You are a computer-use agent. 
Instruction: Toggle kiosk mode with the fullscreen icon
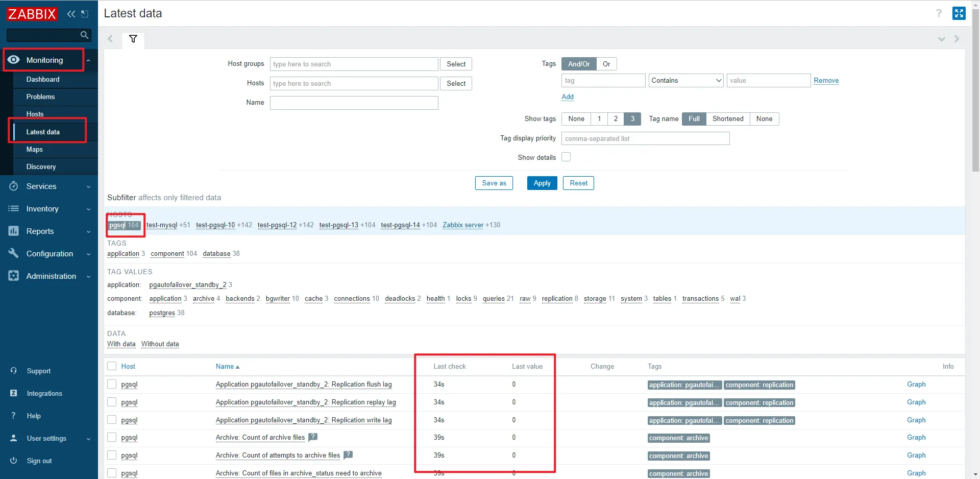coord(959,13)
